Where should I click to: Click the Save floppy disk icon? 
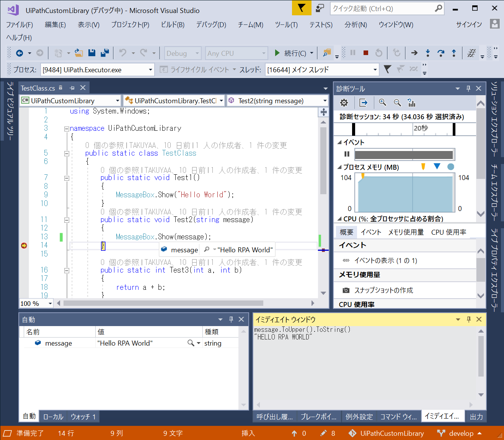[92, 53]
